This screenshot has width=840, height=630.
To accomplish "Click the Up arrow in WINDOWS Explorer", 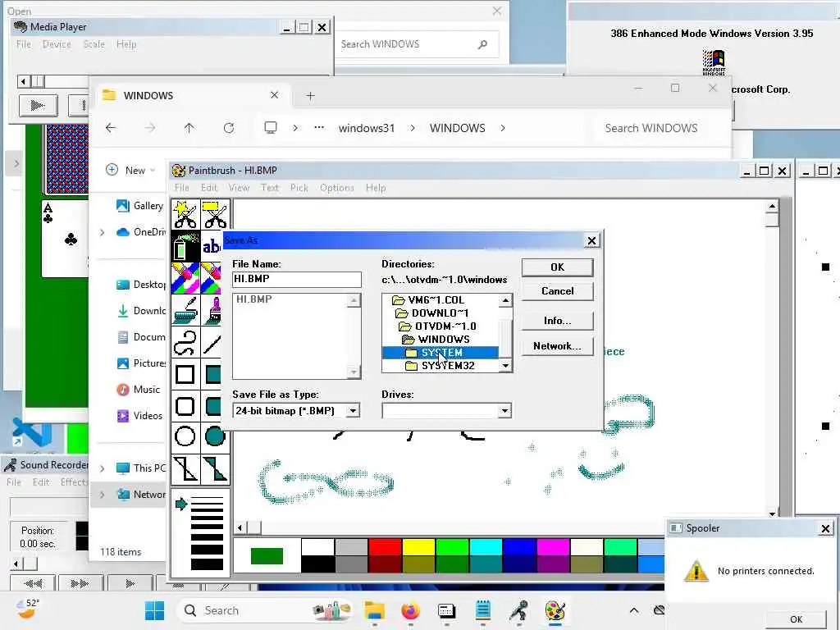I will [189, 128].
